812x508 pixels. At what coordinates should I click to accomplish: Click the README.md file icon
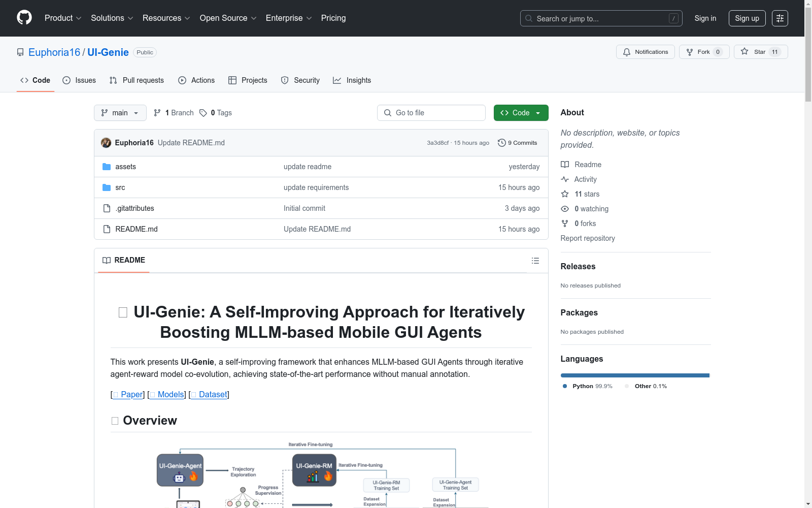pos(107,229)
